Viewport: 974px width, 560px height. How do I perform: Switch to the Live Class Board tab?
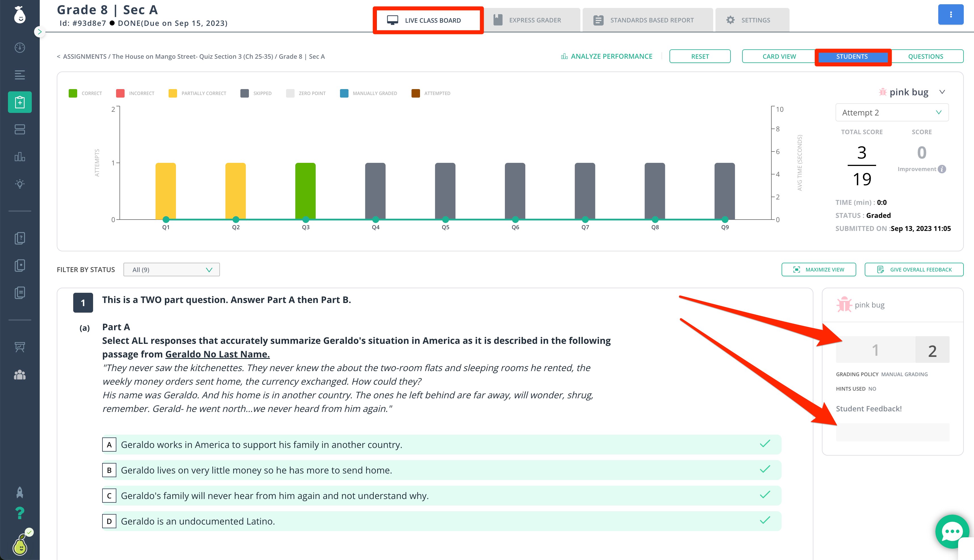[428, 20]
